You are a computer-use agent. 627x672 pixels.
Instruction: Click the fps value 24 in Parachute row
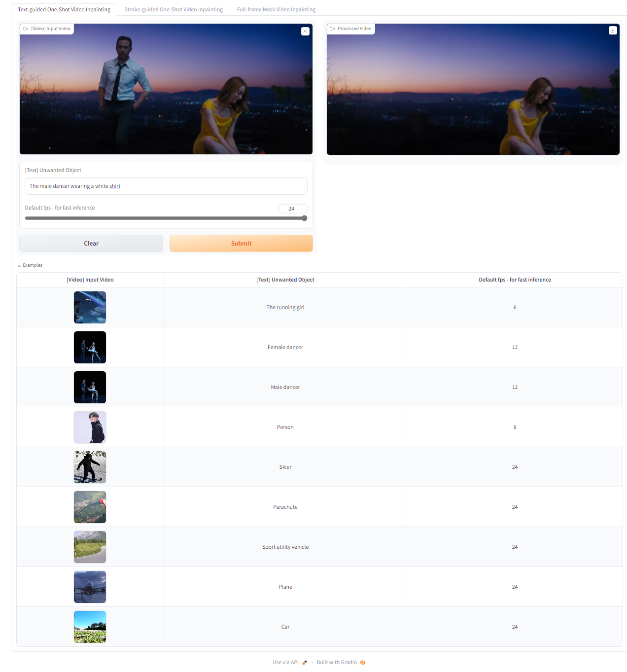tap(515, 507)
